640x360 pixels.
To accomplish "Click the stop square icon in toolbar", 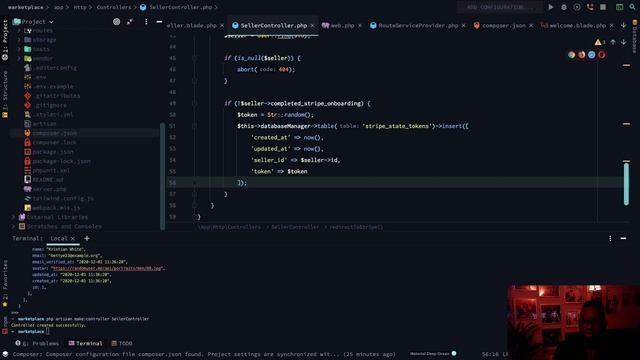I will [x=603, y=7].
